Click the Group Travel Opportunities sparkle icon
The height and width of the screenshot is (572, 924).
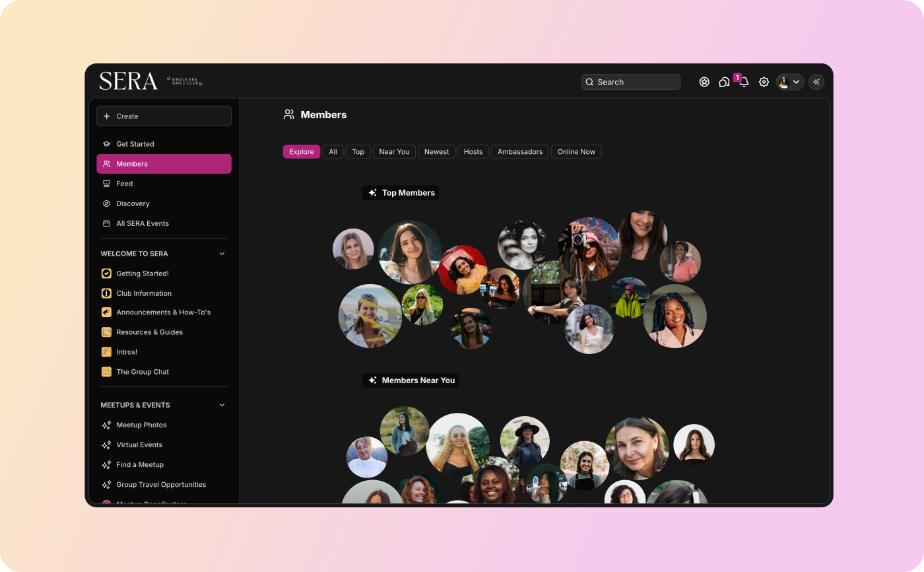(106, 484)
